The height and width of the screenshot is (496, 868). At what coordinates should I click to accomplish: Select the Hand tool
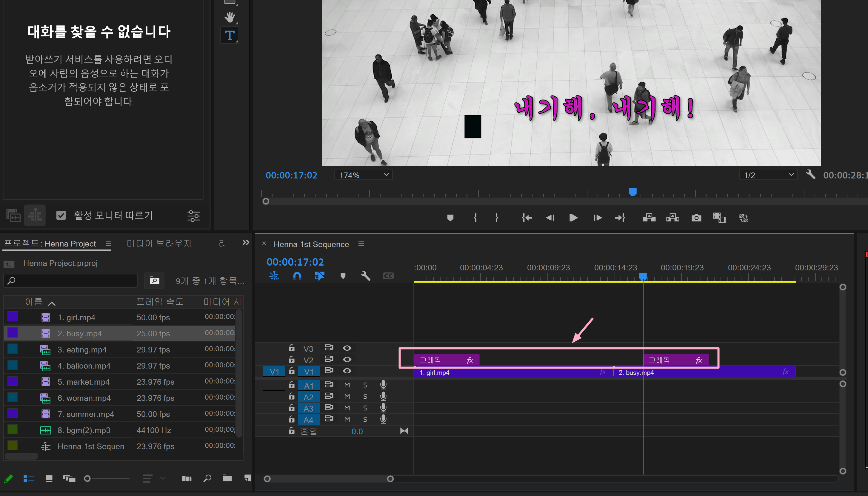pos(230,17)
